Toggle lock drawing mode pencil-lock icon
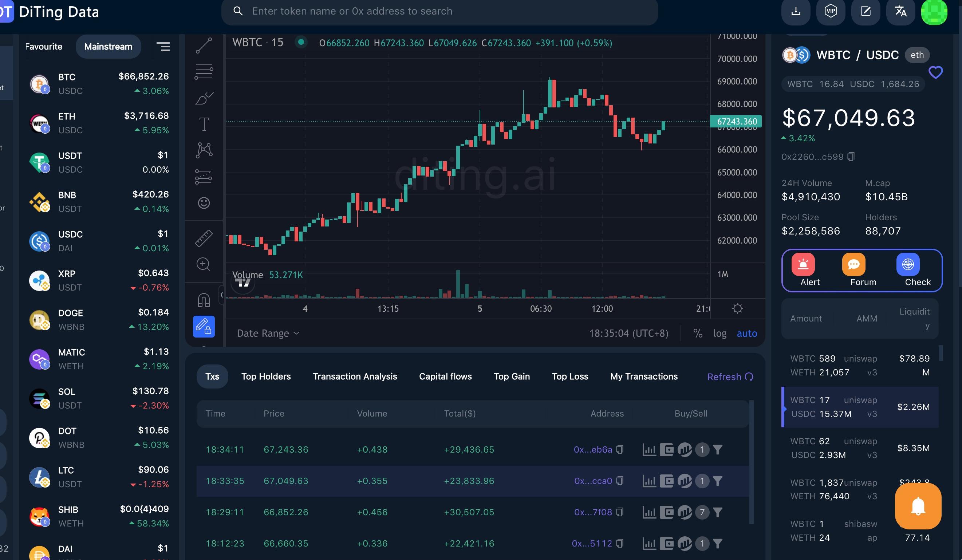The width and height of the screenshot is (962, 560). 204,326
